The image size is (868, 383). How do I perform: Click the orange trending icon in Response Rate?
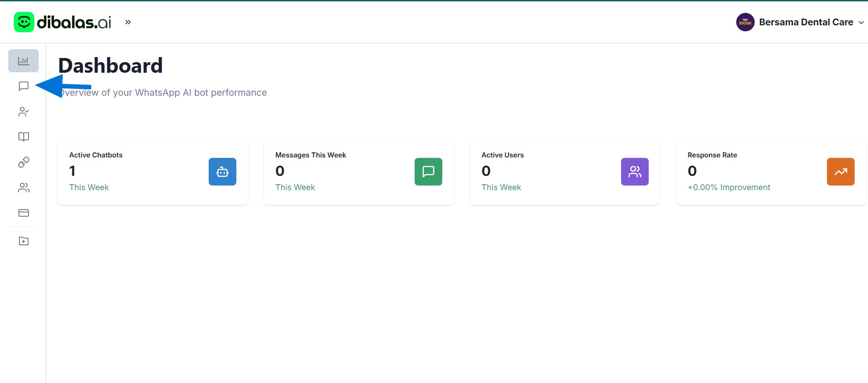(x=840, y=172)
